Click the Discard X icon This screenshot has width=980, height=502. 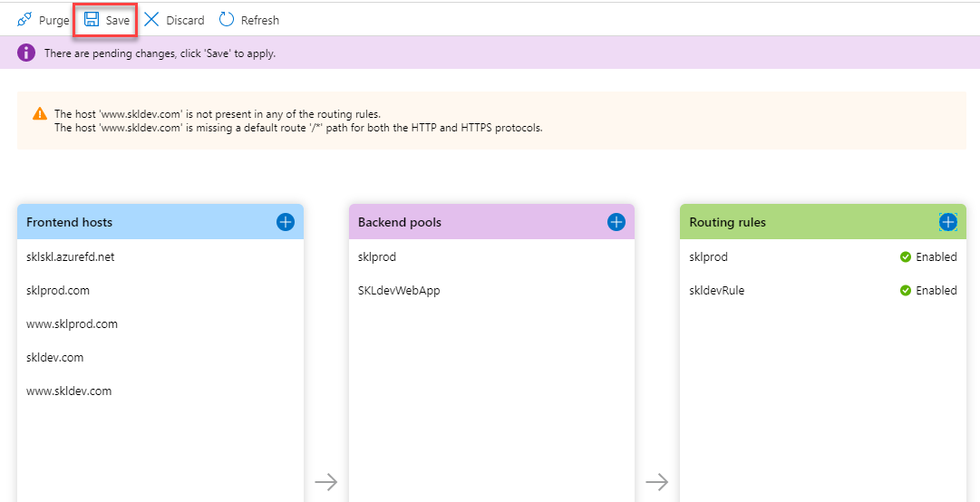tap(151, 20)
